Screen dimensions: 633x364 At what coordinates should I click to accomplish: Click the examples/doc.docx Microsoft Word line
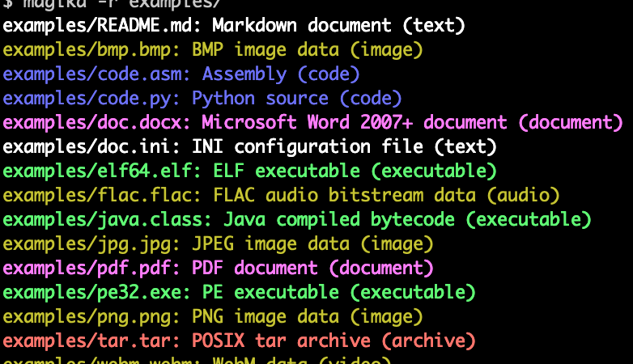click(313, 123)
